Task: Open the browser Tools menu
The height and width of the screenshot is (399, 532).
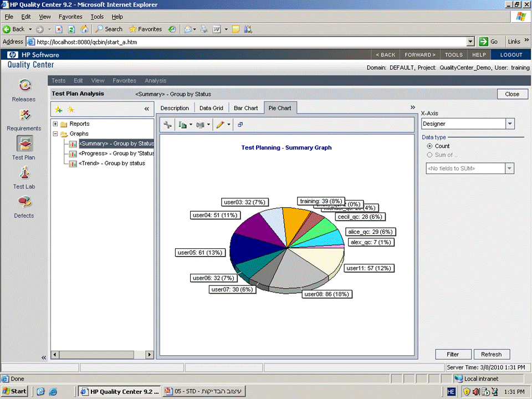Action: 97,17
